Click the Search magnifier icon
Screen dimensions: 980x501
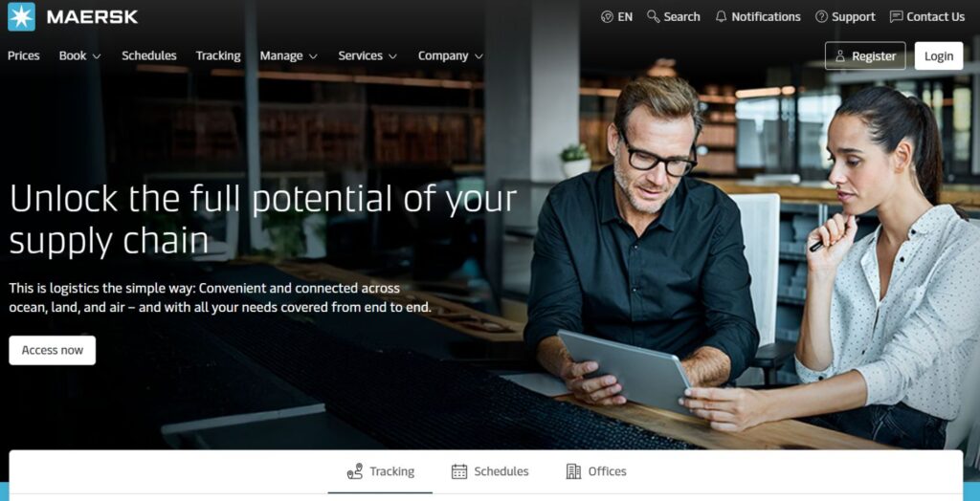tap(653, 16)
